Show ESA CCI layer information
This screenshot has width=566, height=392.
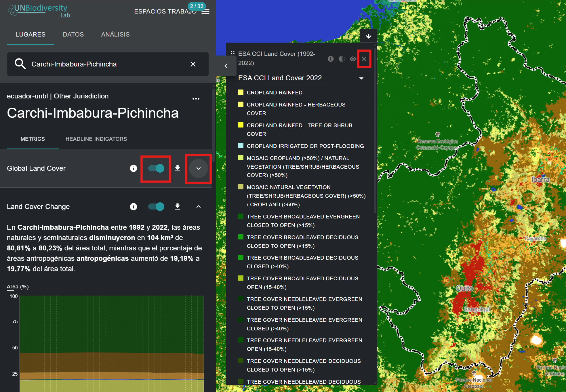tap(331, 59)
